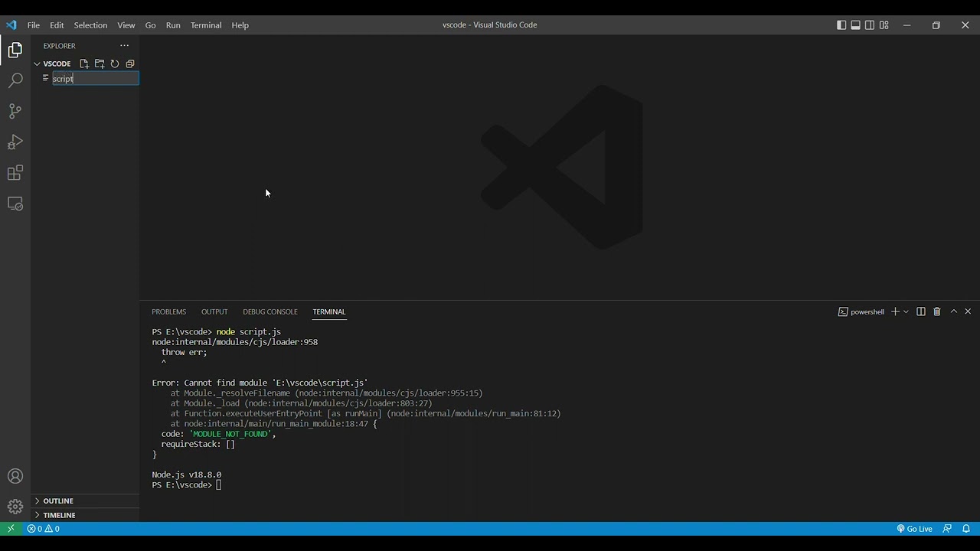Select the TERMINAL tab

[x=329, y=311]
